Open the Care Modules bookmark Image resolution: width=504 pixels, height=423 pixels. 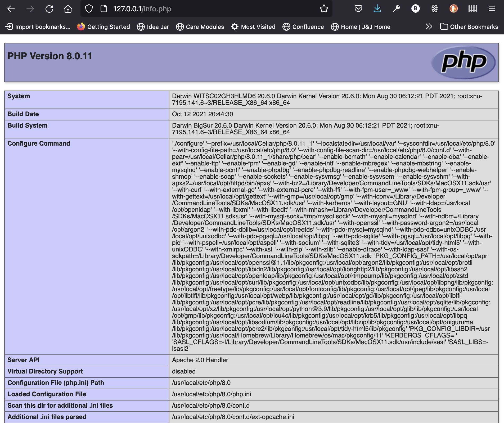200,27
